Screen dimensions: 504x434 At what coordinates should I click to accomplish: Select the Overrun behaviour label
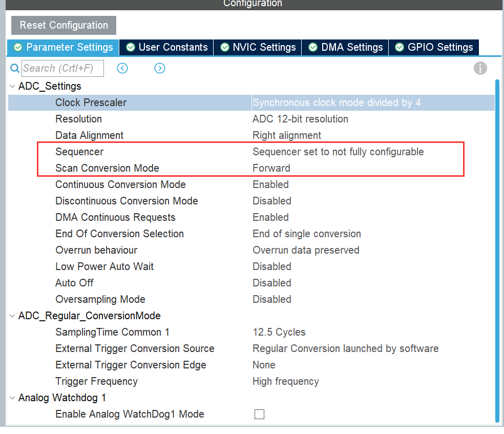[96, 250]
